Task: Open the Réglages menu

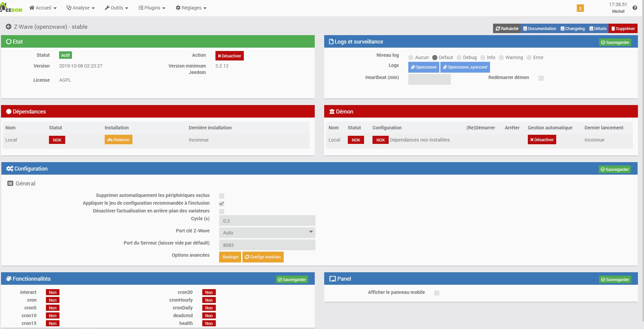Action: [x=191, y=8]
